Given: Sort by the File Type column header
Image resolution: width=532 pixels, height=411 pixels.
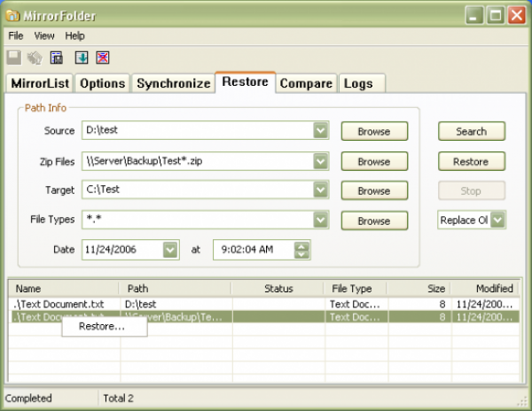Looking at the screenshot, I should point(355,289).
